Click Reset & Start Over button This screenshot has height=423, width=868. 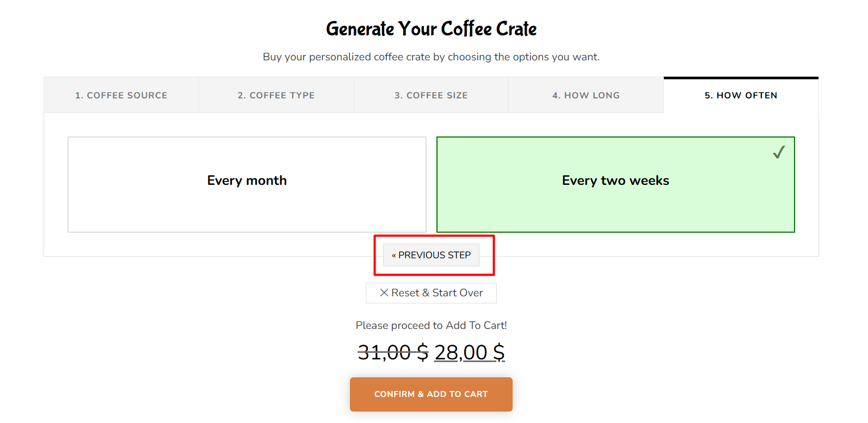pyautogui.click(x=431, y=293)
